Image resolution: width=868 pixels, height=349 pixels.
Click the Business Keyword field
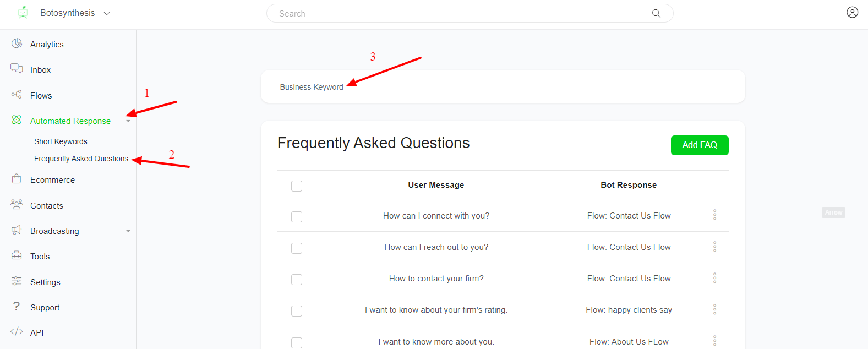click(x=503, y=86)
